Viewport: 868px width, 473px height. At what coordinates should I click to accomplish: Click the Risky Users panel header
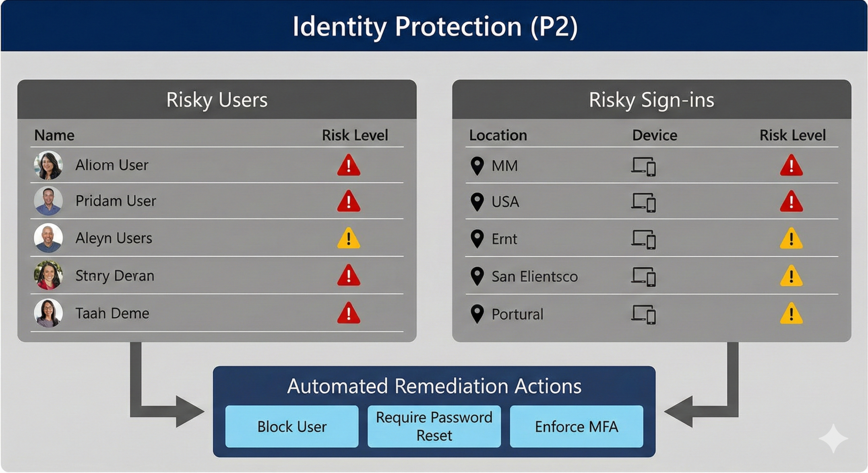point(217,100)
